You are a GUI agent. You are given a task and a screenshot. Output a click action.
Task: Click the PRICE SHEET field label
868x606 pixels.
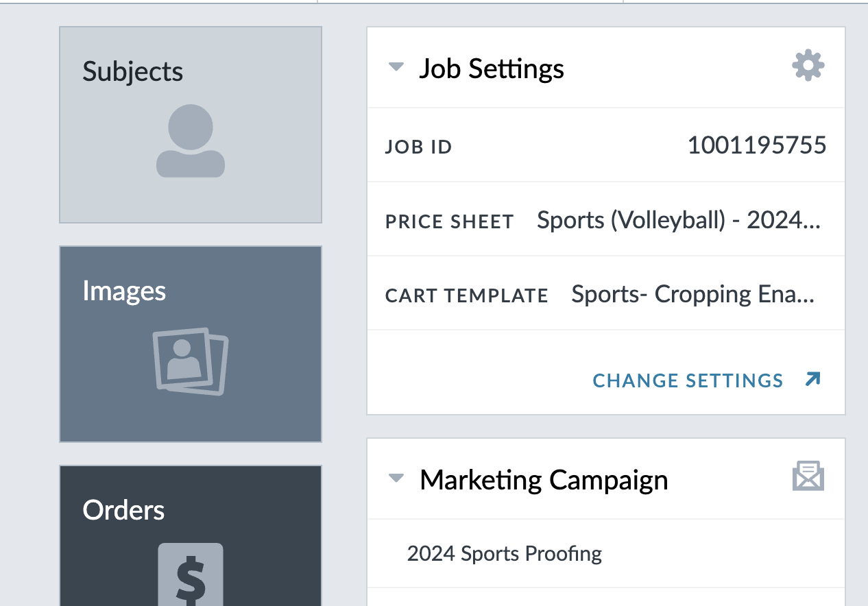click(x=450, y=221)
